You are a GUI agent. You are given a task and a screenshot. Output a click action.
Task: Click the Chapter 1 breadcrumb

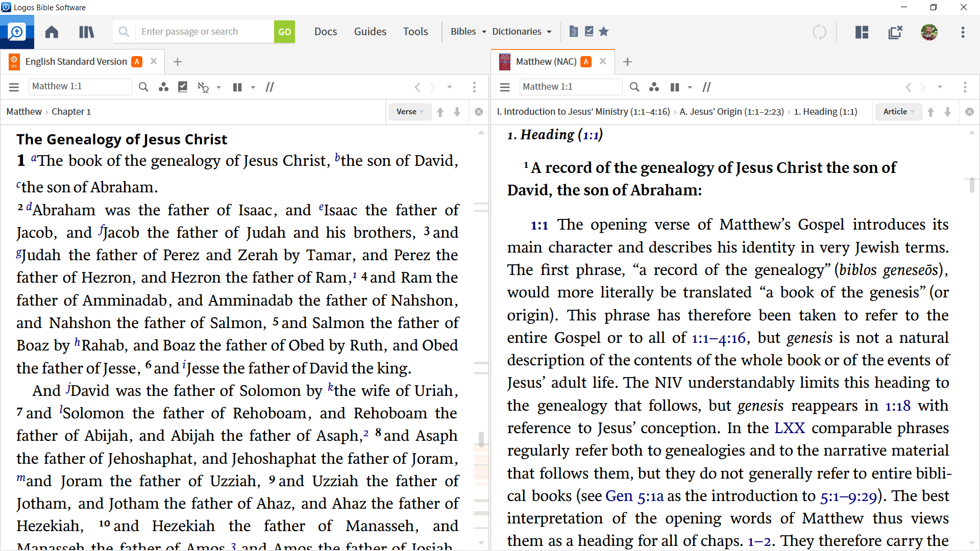click(71, 112)
